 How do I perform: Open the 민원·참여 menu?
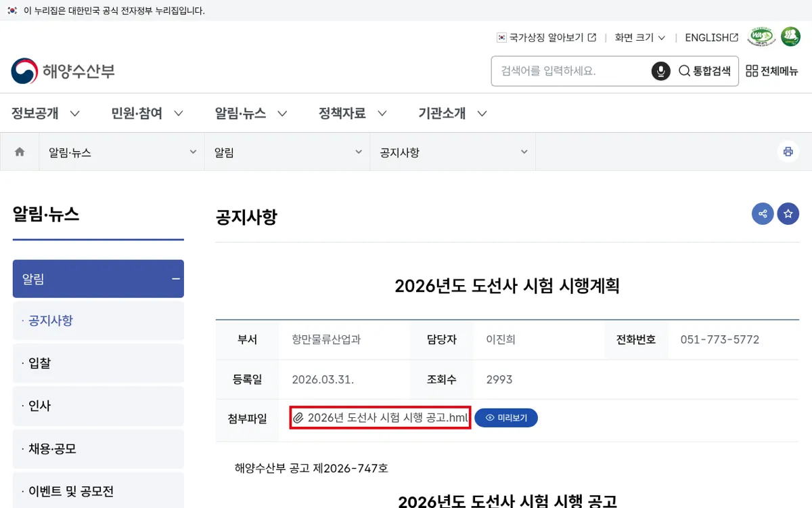coord(148,113)
